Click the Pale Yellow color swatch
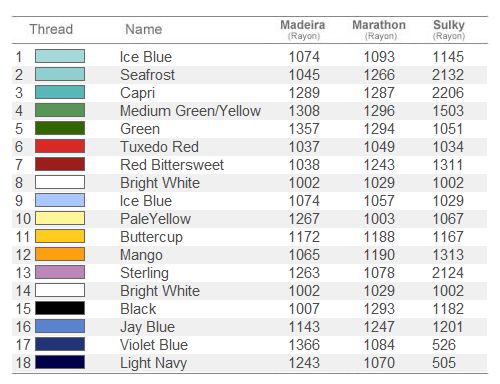The width and height of the screenshot is (500, 384). pos(60,218)
